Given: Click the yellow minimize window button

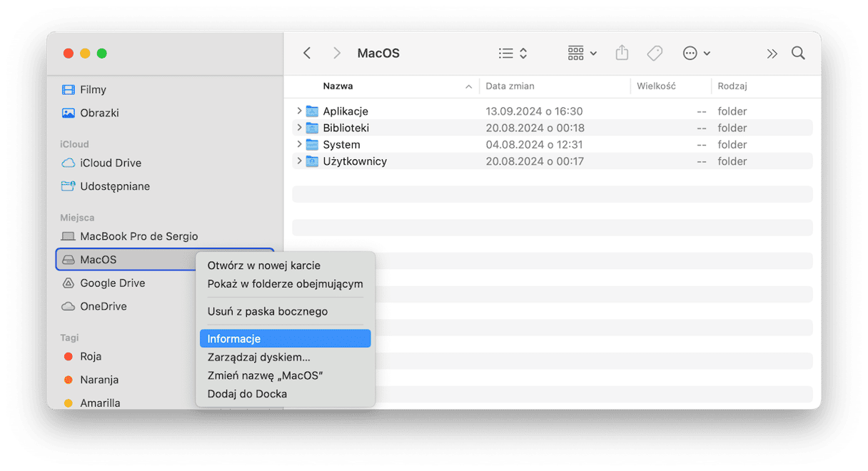Looking at the screenshot, I should tap(85, 54).
